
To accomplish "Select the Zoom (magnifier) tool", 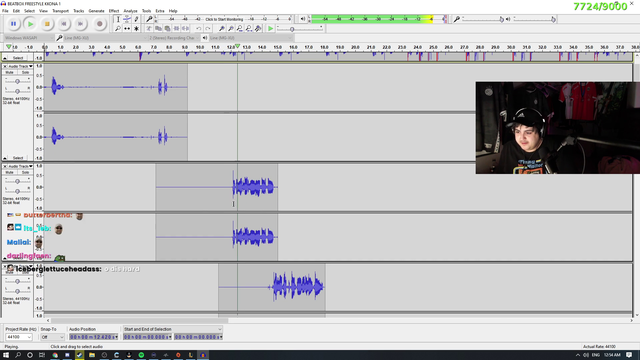I will click(x=118, y=29).
